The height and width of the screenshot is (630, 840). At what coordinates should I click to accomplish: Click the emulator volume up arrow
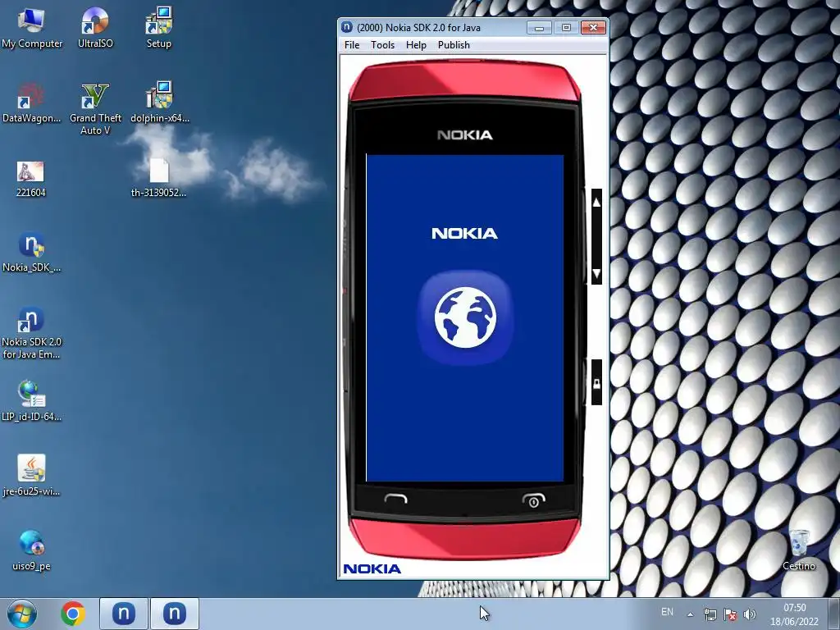[x=596, y=203]
